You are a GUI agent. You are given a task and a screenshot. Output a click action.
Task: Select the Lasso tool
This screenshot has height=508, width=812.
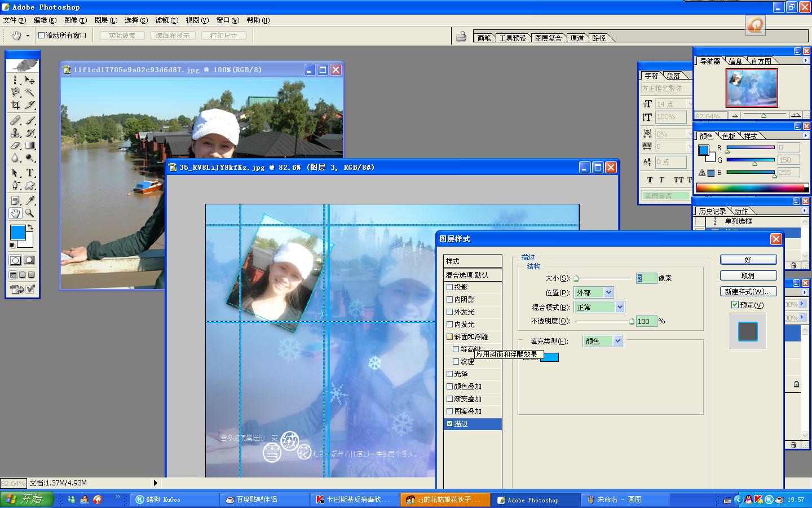15,93
